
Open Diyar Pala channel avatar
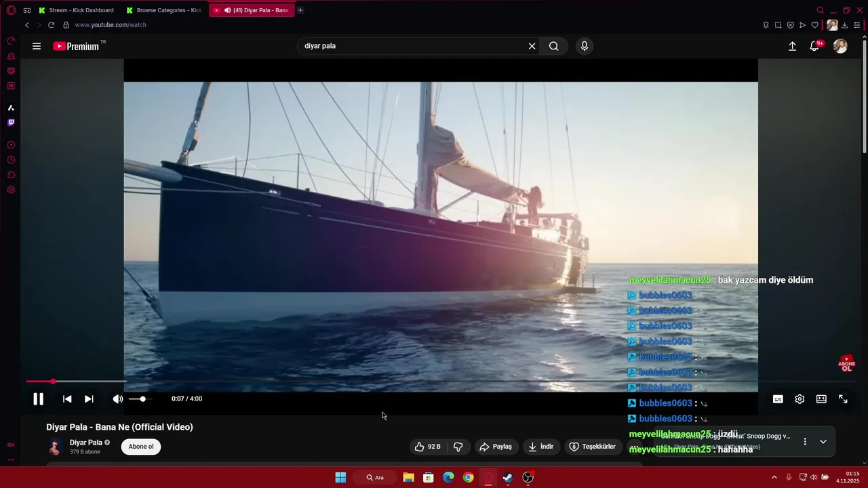coord(55,447)
